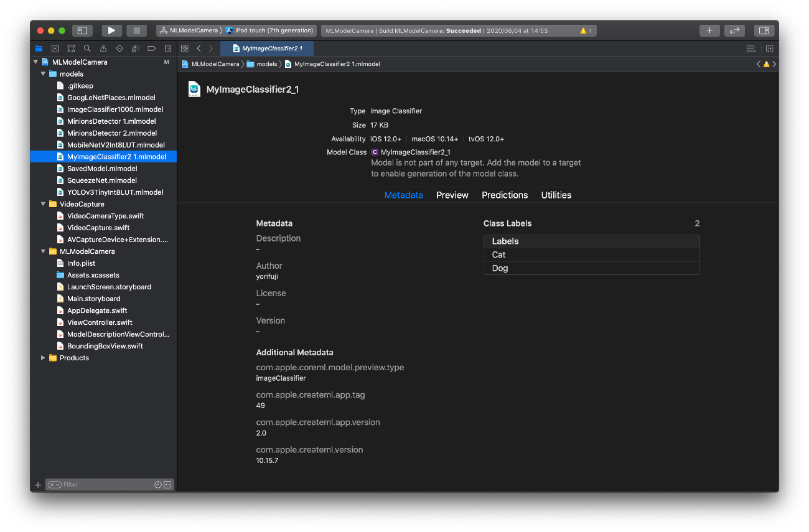809x532 pixels.
Task: Select MinionsDetector 2.mlmodel file
Action: pyautogui.click(x=112, y=133)
